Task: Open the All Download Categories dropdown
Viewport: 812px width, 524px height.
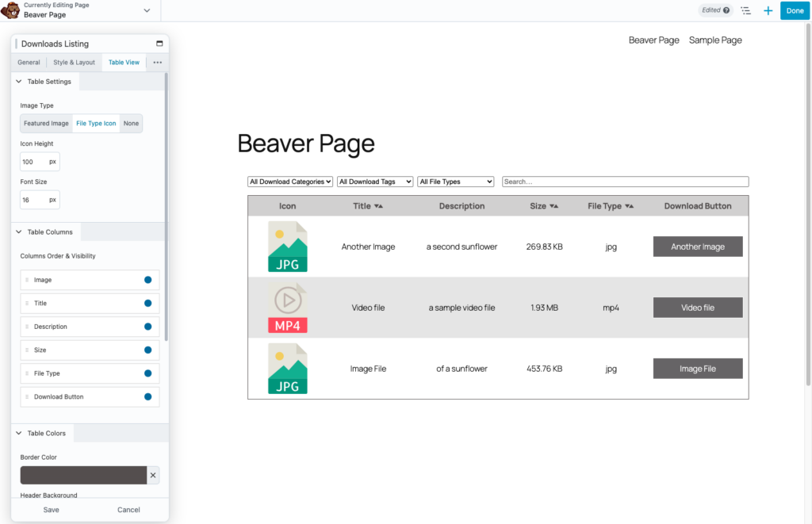Action: [x=290, y=182]
